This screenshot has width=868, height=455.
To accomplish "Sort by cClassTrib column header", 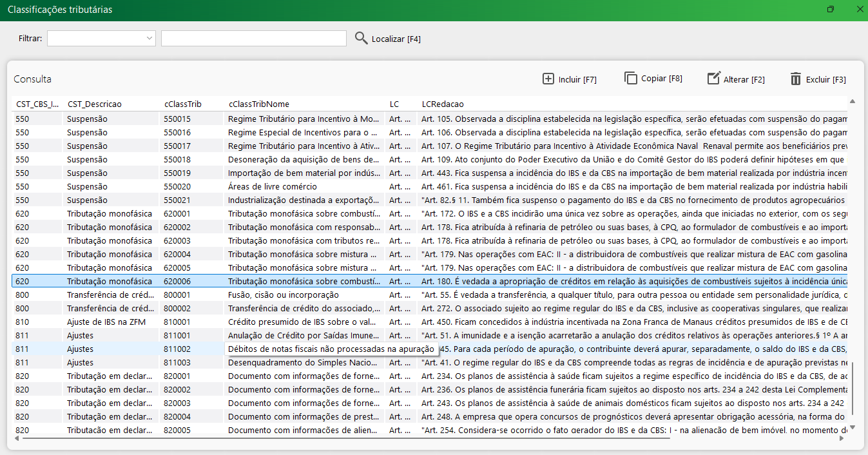I will tap(182, 104).
